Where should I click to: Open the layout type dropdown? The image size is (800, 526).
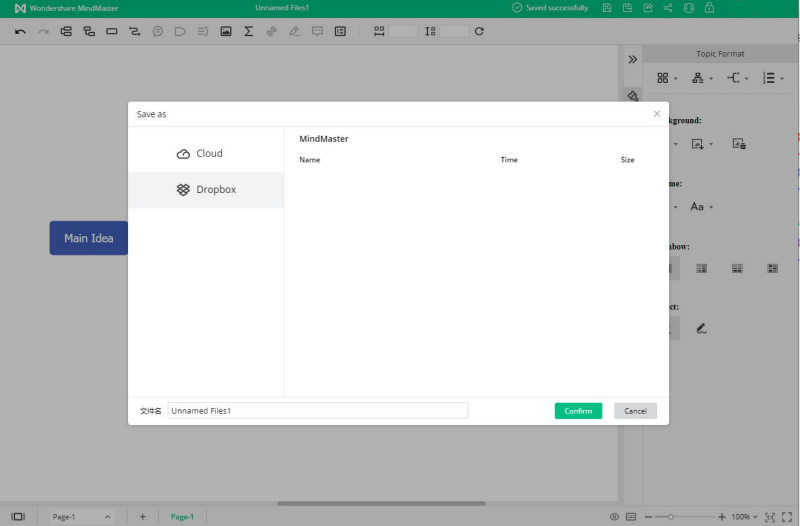pyautogui.click(x=667, y=78)
